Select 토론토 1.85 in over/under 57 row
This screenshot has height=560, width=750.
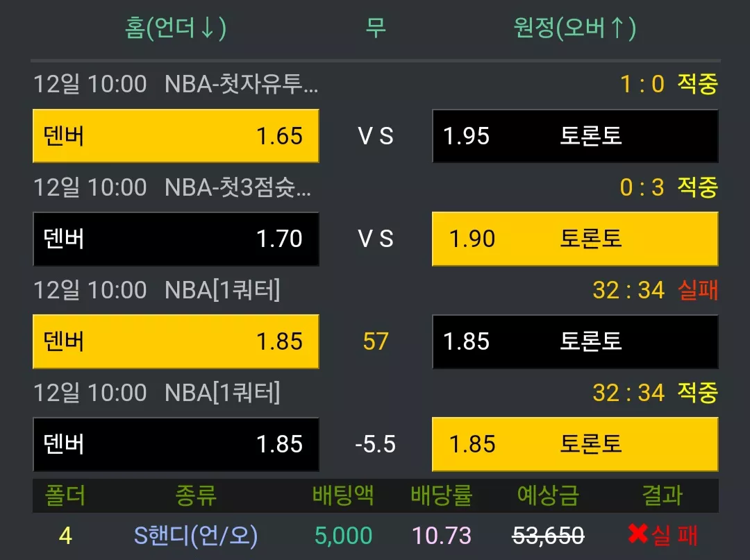[x=575, y=341]
